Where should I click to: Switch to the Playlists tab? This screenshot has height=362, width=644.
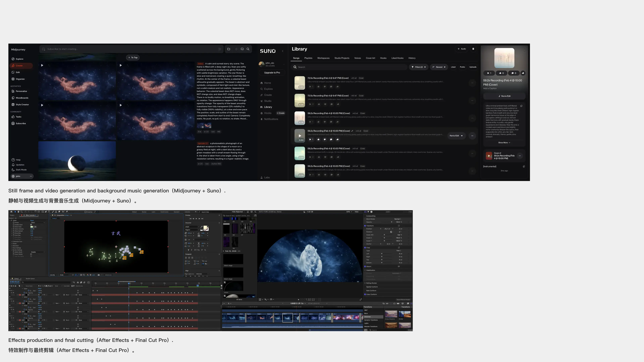(308, 58)
